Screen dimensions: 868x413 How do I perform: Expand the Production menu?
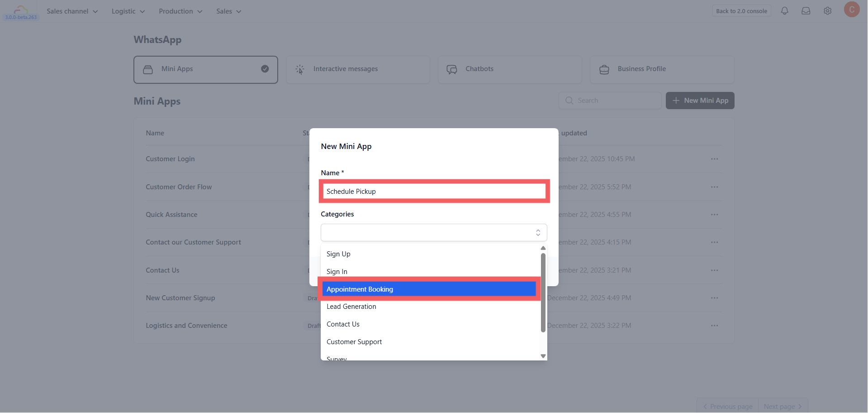180,11
